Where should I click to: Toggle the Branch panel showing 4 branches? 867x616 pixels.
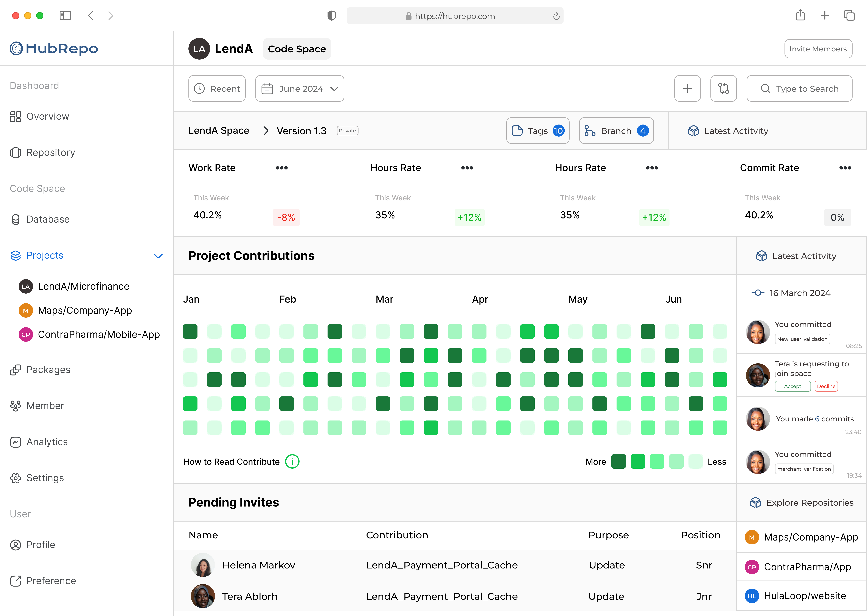[616, 131]
